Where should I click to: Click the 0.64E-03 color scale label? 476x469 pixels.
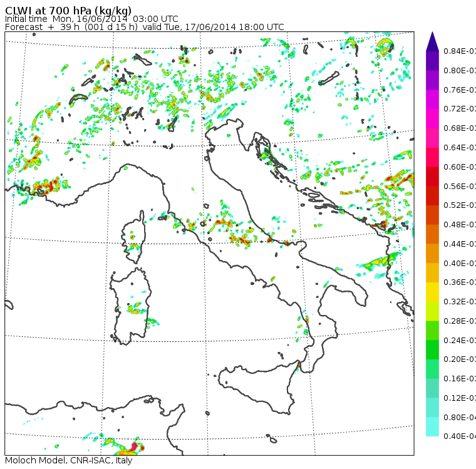pos(460,148)
